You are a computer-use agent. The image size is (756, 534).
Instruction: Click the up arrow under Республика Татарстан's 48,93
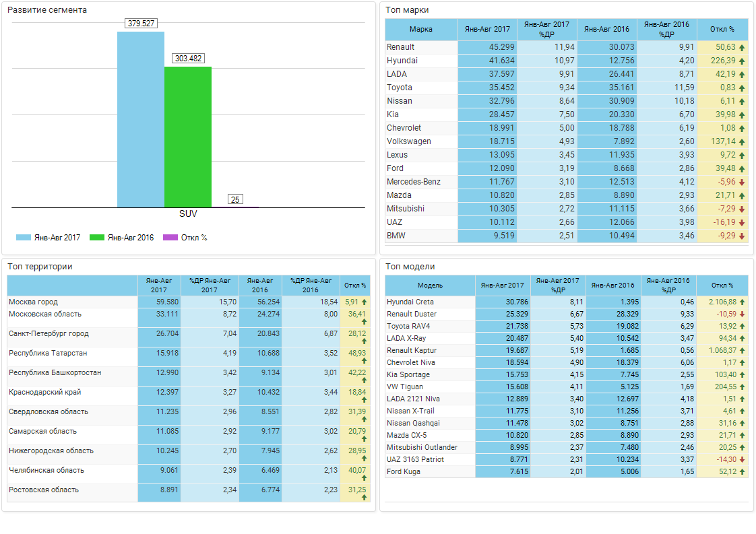point(364,360)
